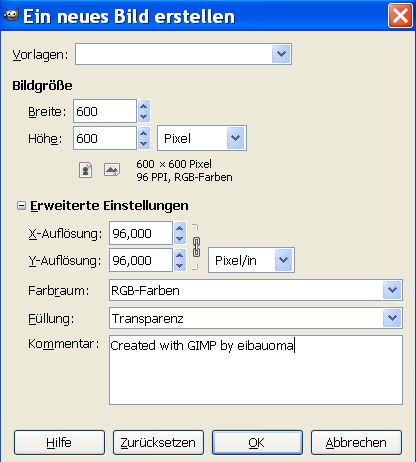This screenshot has height=462, width=416.
Task: Open the Farbraum RGB-Farben dropdown
Action: click(256, 290)
